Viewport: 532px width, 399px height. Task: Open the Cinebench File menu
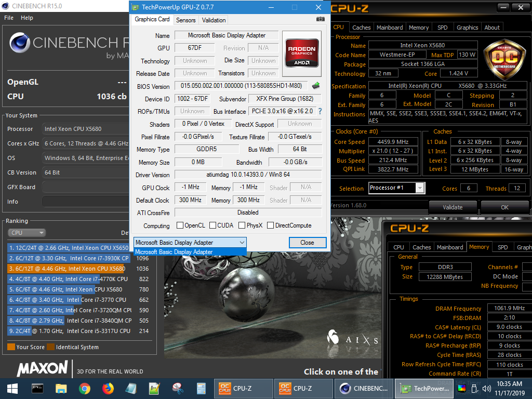click(9, 18)
